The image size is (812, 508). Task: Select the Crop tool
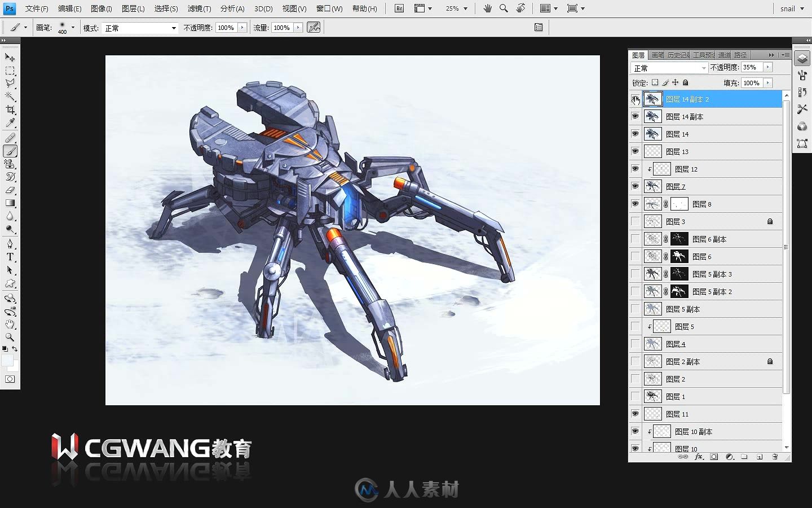click(x=10, y=110)
